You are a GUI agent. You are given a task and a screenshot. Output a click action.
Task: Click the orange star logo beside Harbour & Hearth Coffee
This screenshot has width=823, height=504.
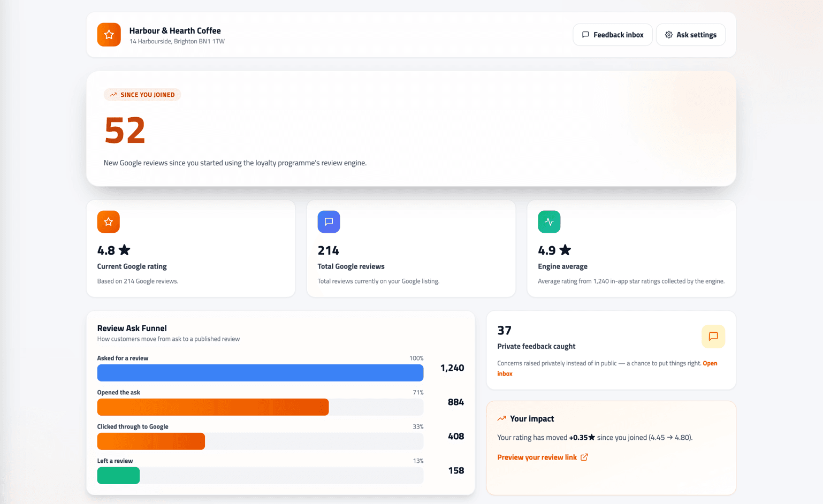(109, 35)
